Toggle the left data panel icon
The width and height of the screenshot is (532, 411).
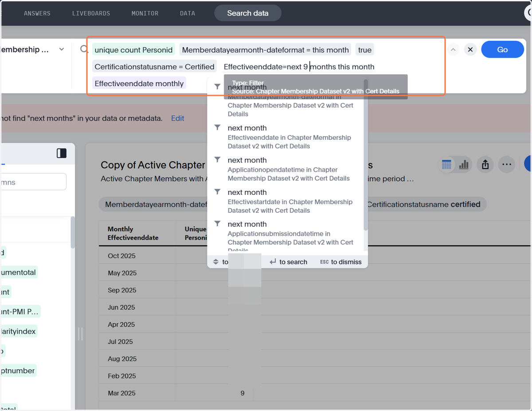pos(62,153)
